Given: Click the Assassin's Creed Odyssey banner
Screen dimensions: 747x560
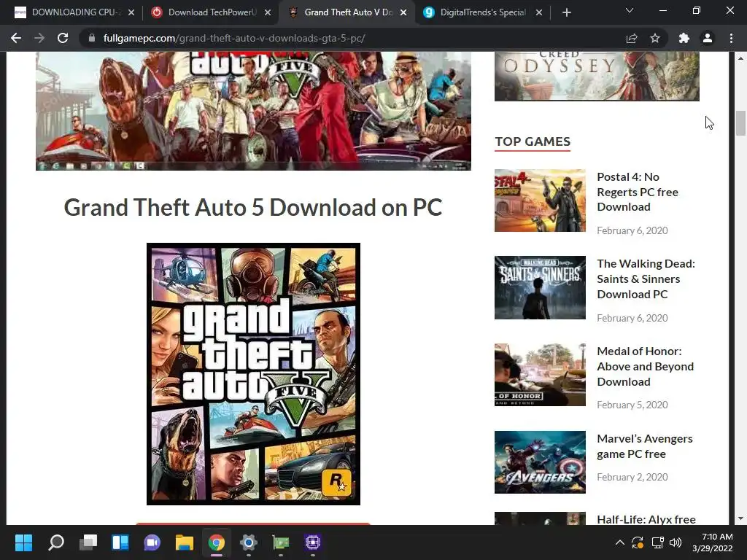Looking at the screenshot, I should tap(597, 76).
